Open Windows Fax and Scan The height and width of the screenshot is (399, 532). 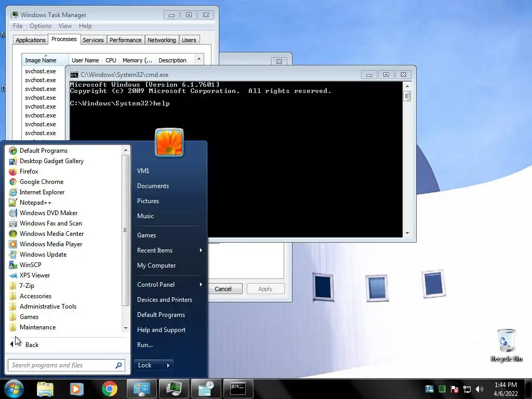tap(50, 223)
